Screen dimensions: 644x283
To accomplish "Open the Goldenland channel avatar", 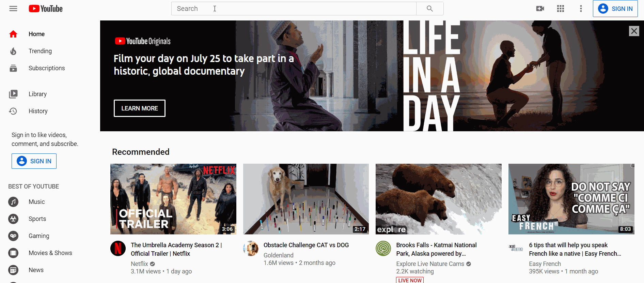I will 251,248.
